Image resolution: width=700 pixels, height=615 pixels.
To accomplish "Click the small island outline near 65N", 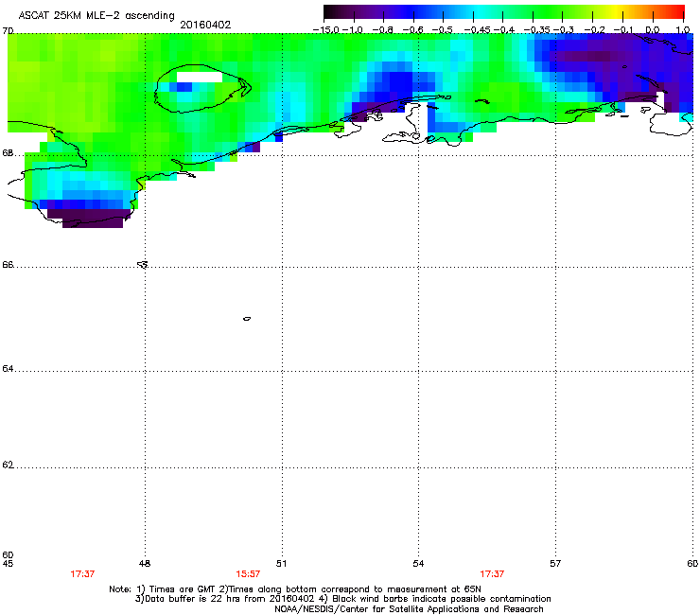I will point(247,319).
